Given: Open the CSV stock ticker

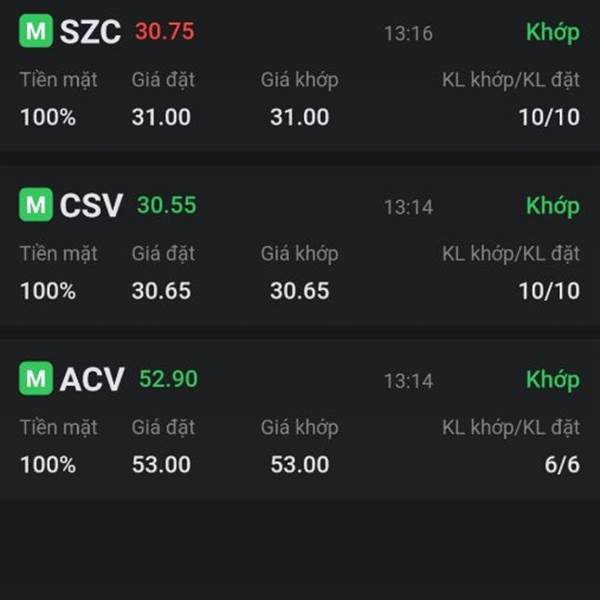Looking at the screenshot, I should point(91,205).
